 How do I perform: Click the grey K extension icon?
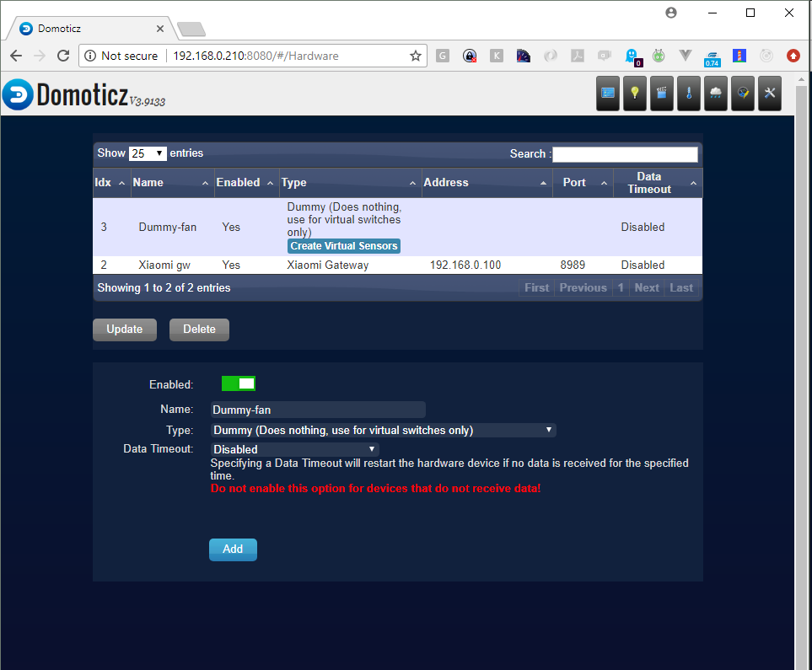point(496,56)
